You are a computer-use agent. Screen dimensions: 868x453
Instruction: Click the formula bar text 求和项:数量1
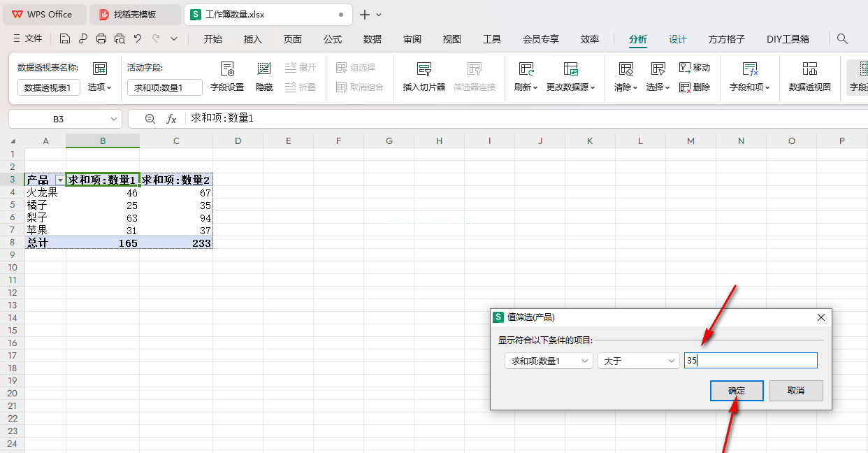tap(222, 119)
